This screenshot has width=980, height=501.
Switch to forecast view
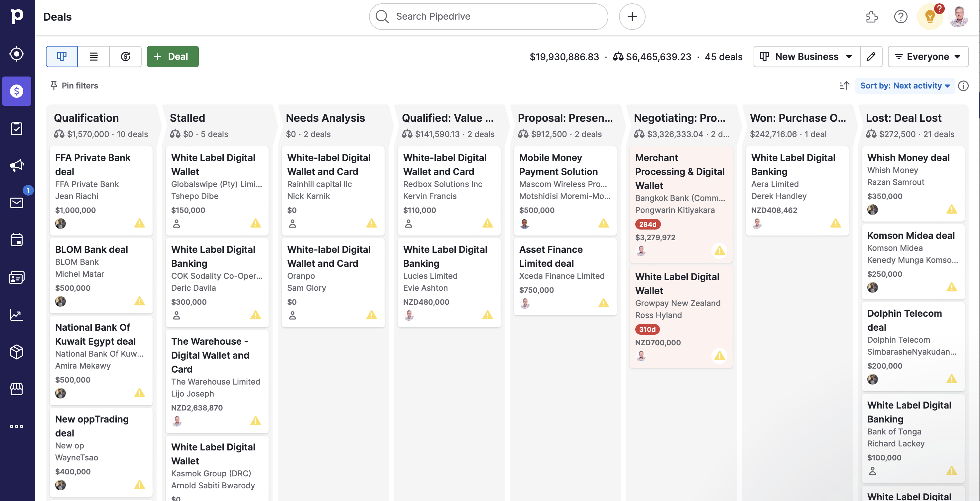coord(126,57)
